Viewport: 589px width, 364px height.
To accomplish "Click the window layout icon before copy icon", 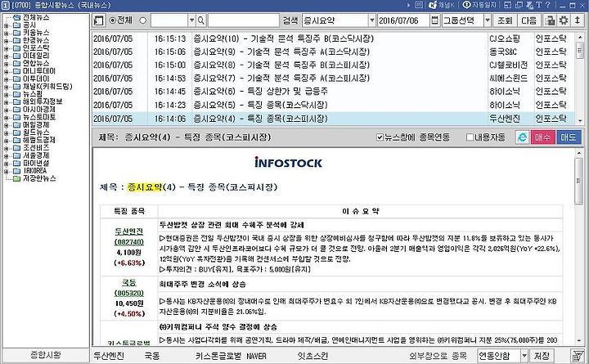I will (507, 5).
